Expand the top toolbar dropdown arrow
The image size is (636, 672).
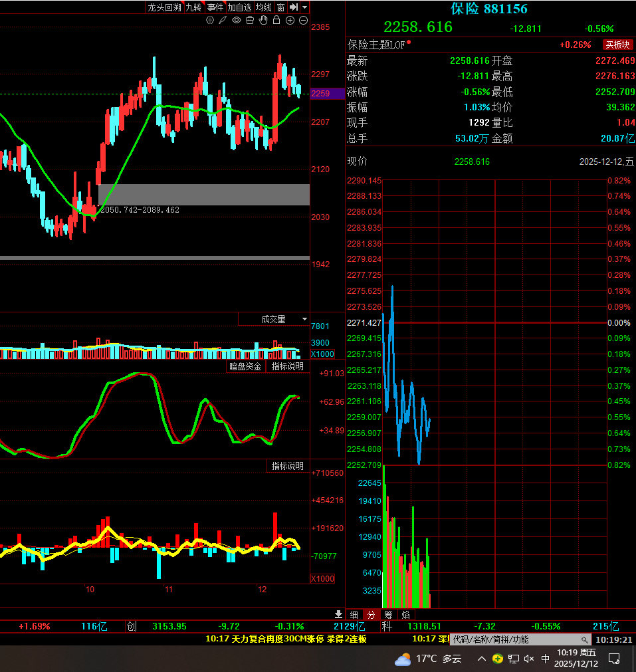click(x=305, y=7)
